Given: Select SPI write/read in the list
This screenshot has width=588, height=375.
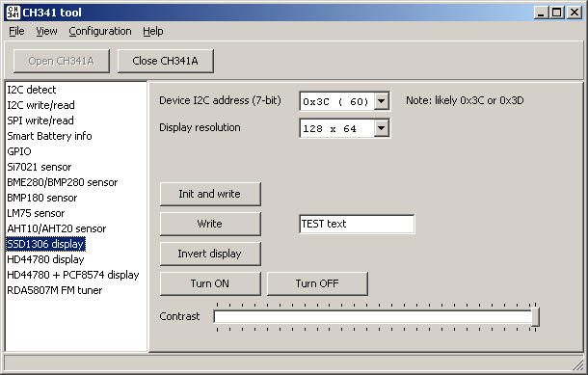Looking at the screenshot, I should tap(40, 121).
